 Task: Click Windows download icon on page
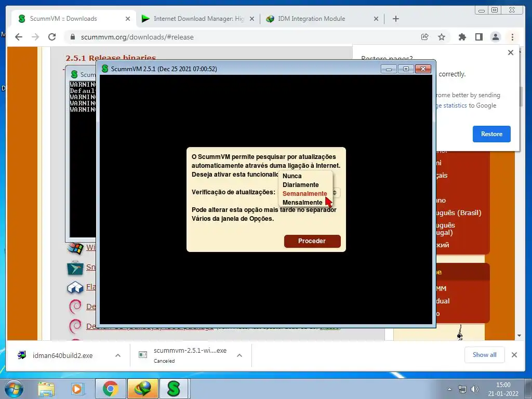point(75,248)
